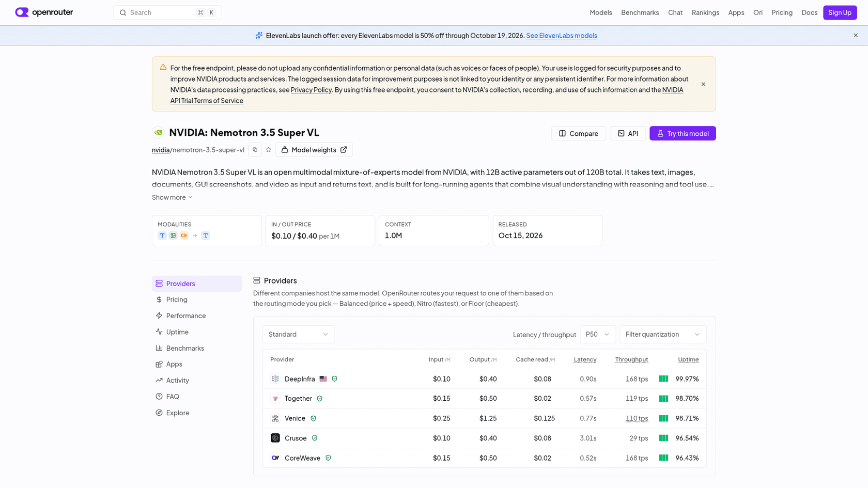Viewport: 868px width, 488px height.
Task: Select Explore in the sidebar
Action: pyautogui.click(x=197, y=413)
